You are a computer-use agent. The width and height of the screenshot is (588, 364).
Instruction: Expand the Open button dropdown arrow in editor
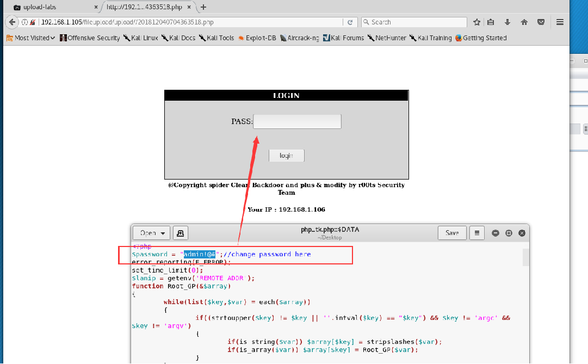coord(163,233)
